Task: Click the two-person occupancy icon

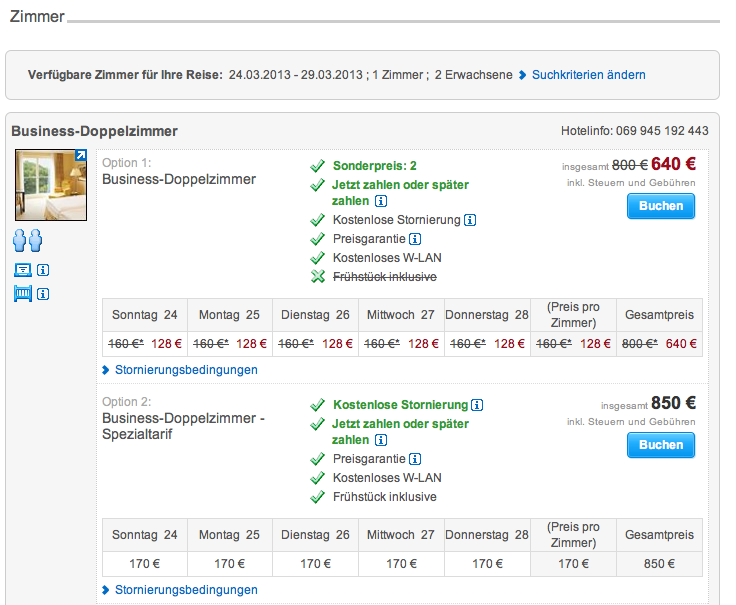Action: click(28, 241)
